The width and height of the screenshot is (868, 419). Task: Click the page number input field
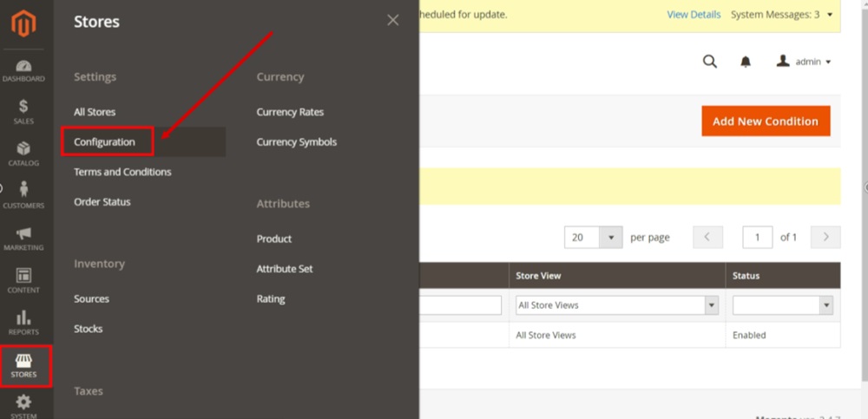(x=757, y=237)
